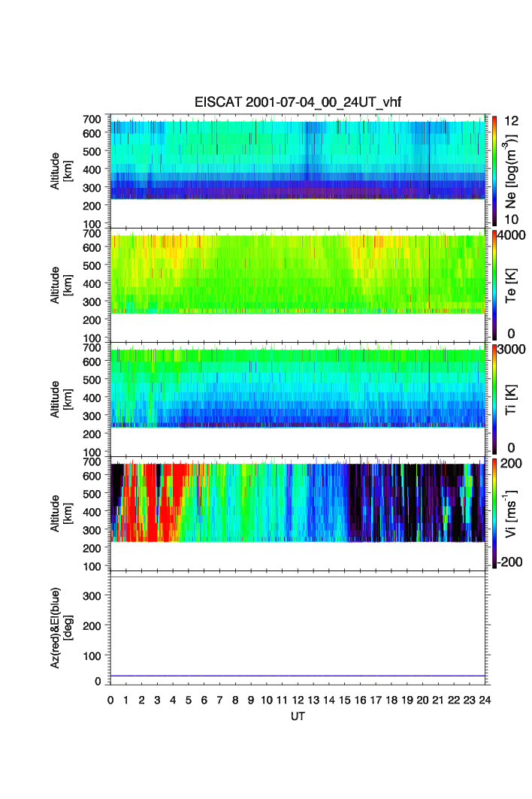Click the 24 tick on UT axis
Viewport: 532px width, 799px height.
[485, 700]
